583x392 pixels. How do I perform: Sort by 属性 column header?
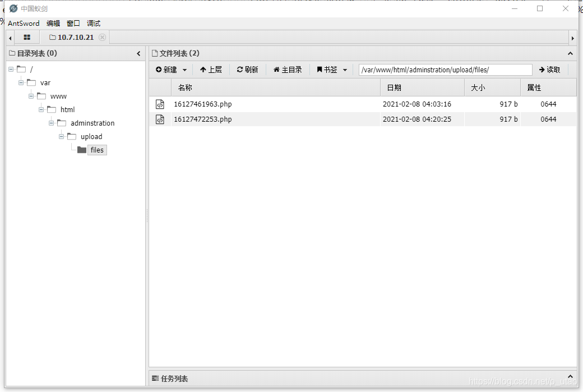(548, 88)
